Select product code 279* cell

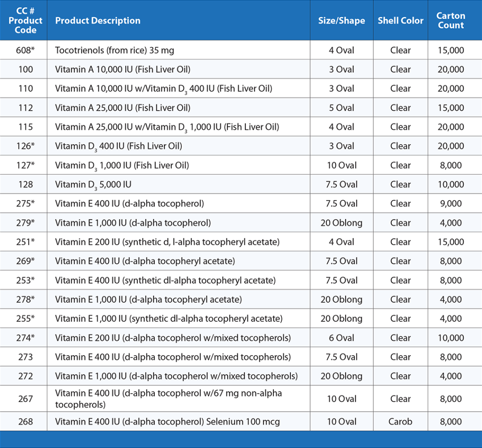coord(25,223)
